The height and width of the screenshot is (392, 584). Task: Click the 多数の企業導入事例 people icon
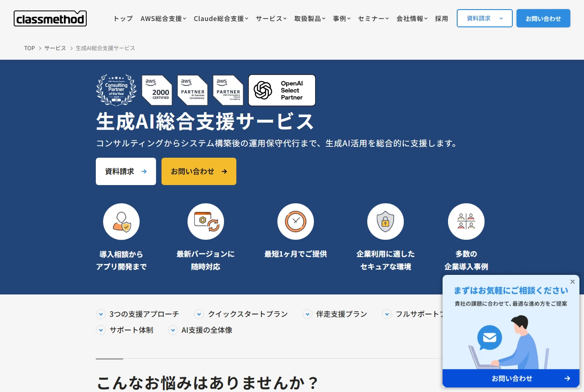(x=466, y=222)
